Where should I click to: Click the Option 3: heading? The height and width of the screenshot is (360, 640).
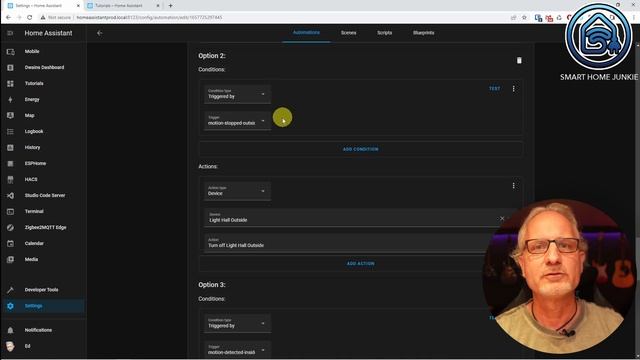(212, 285)
